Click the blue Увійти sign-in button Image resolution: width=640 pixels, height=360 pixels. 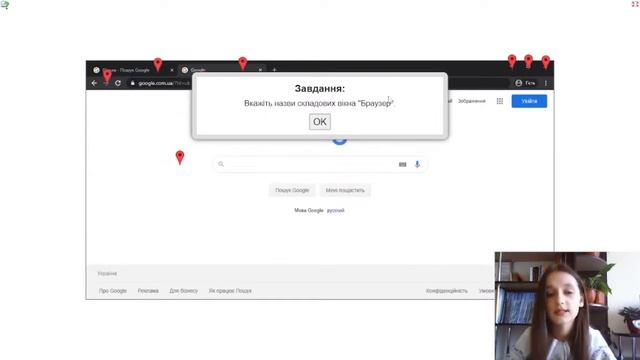(x=529, y=101)
